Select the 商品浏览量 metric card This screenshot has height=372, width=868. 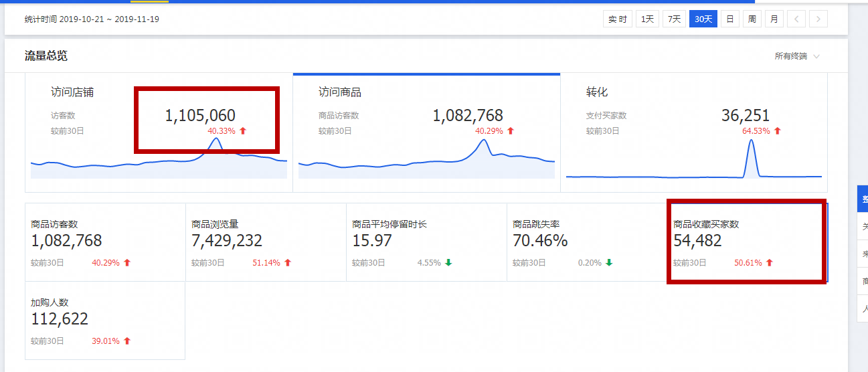click(266, 242)
